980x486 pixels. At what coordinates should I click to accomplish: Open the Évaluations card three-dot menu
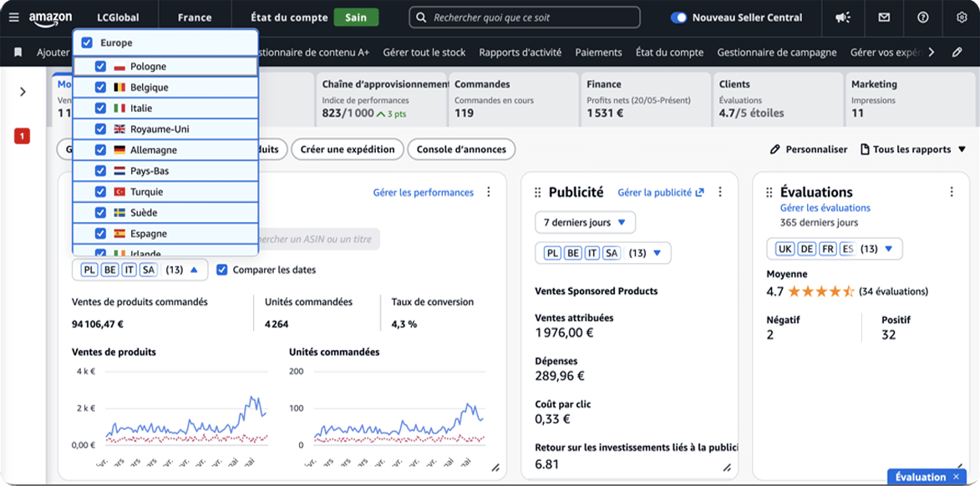(x=952, y=192)
